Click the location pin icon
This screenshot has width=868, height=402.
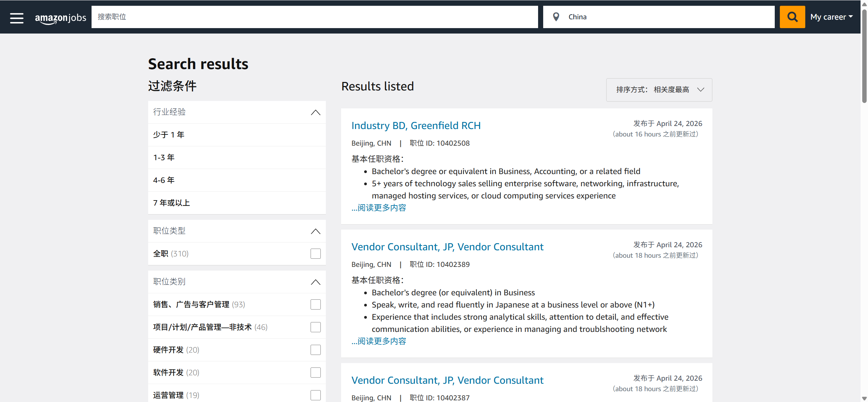556,17
